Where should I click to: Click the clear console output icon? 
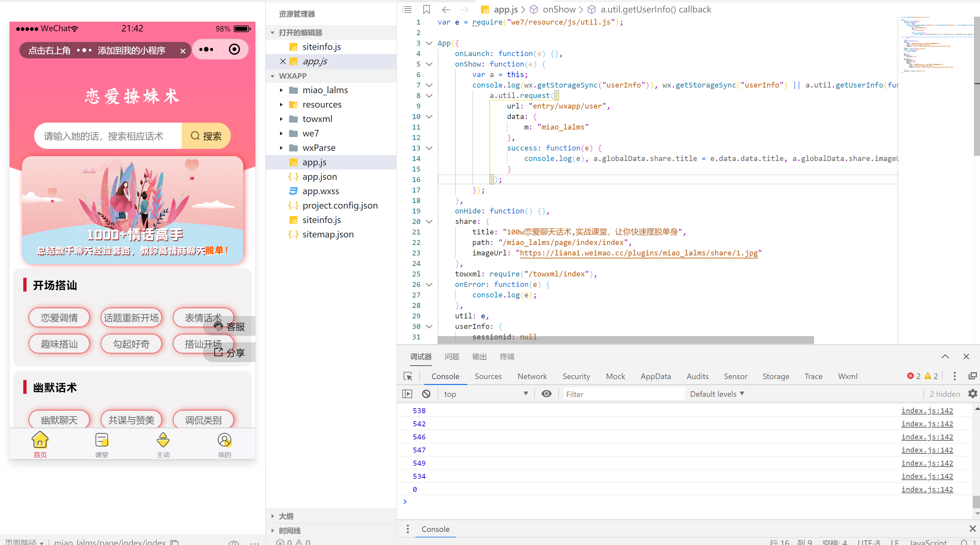click(425, 394)
